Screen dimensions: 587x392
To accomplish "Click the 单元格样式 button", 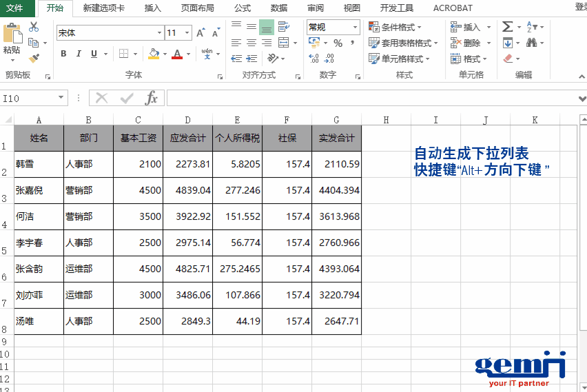I will coord(399,59).
